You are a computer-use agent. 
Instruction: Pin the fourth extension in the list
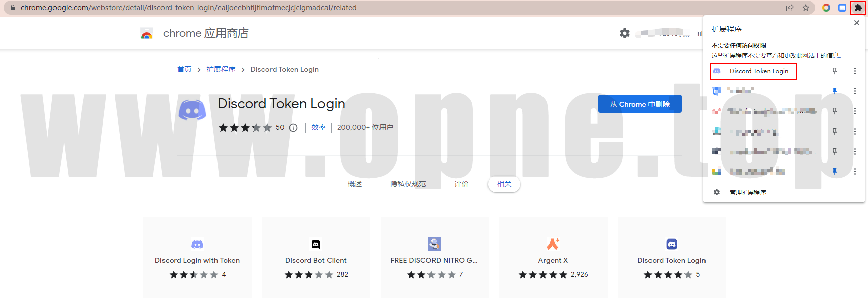coord(835,131)
